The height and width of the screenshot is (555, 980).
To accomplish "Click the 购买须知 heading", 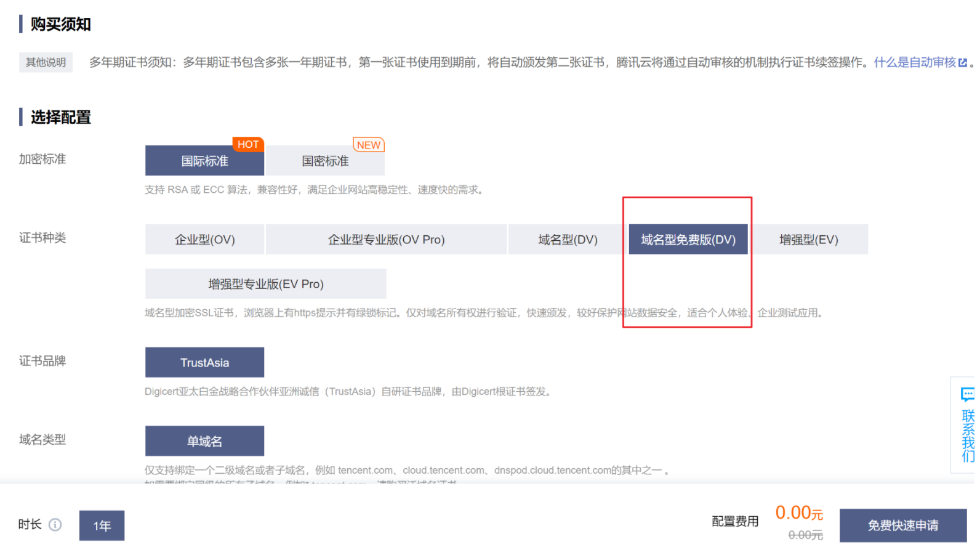I will 61,24.
